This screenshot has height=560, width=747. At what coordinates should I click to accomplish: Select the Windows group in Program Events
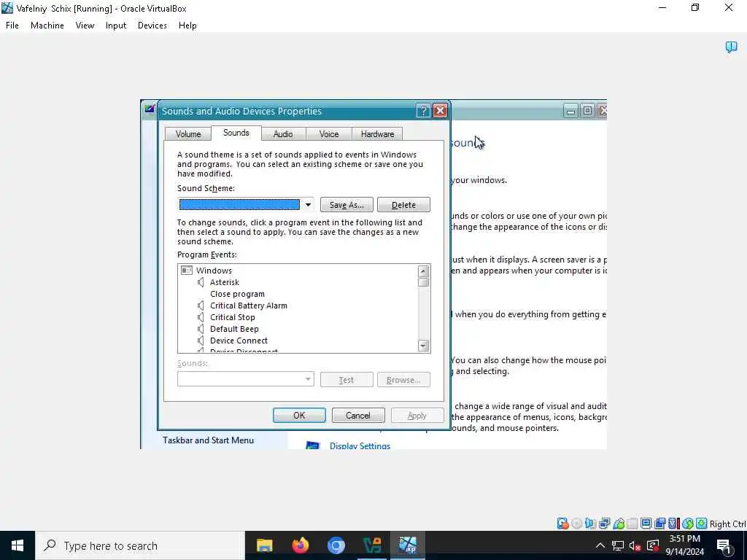(214, 271)
